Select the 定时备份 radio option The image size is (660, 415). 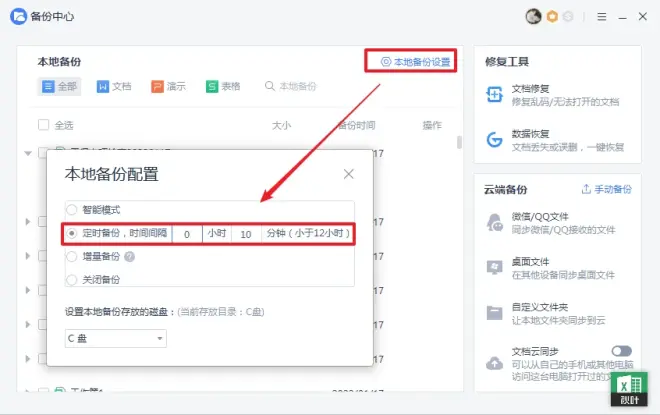72,233
